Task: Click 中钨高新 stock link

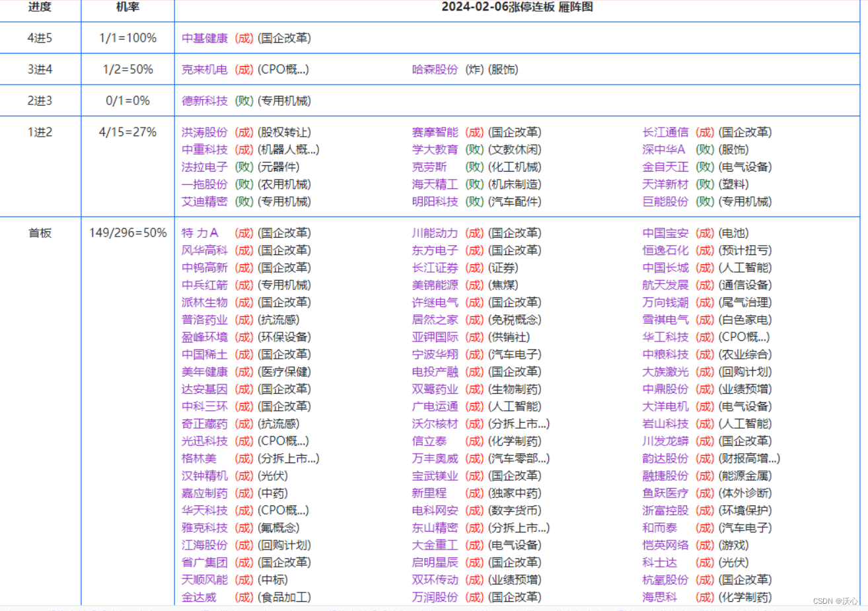Action: point(205,268)
